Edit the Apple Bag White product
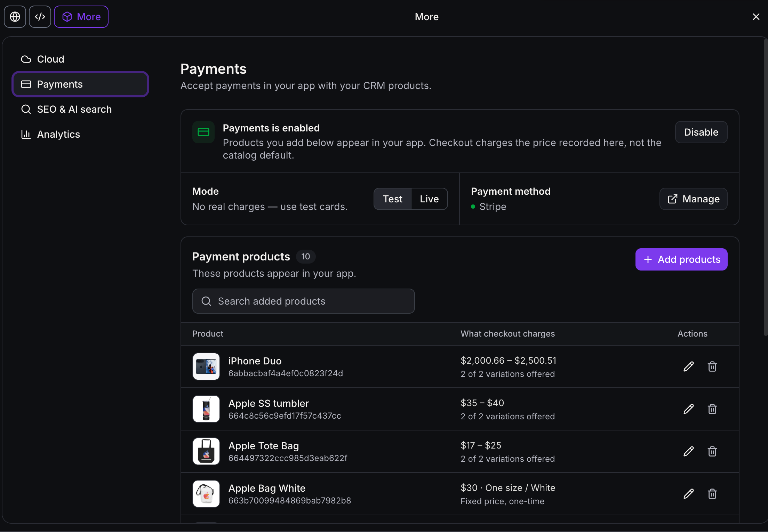 coord(688,494)
